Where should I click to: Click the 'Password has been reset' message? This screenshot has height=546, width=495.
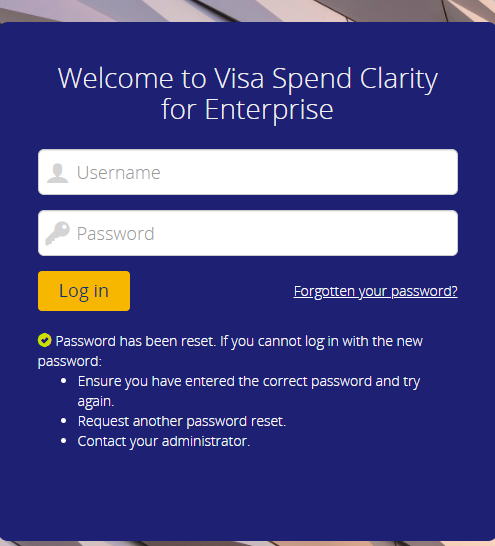(135, 341)
